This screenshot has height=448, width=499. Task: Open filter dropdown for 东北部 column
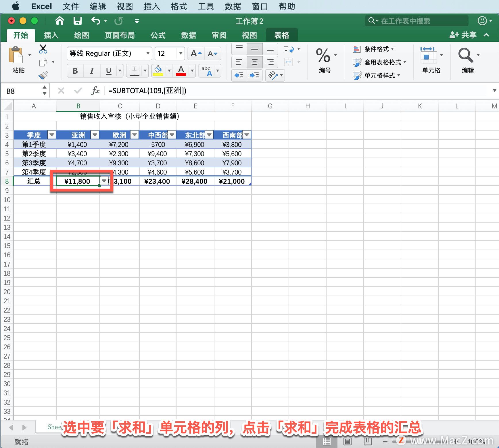(x=209, y=135)
